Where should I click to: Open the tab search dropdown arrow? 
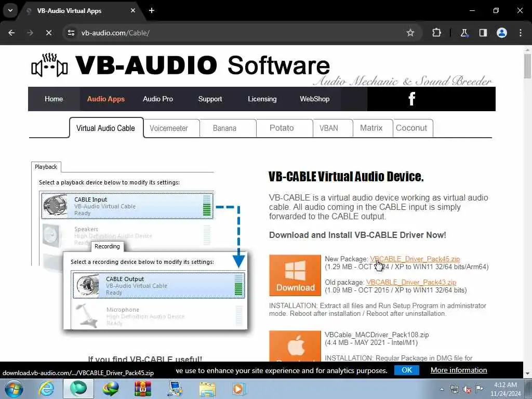click(x=10, y=10)
